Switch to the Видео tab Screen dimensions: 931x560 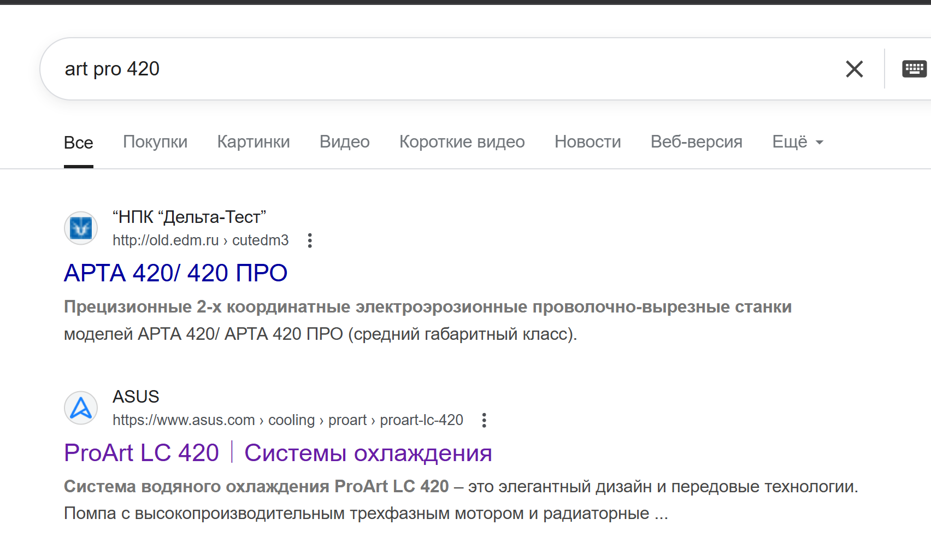344,142
